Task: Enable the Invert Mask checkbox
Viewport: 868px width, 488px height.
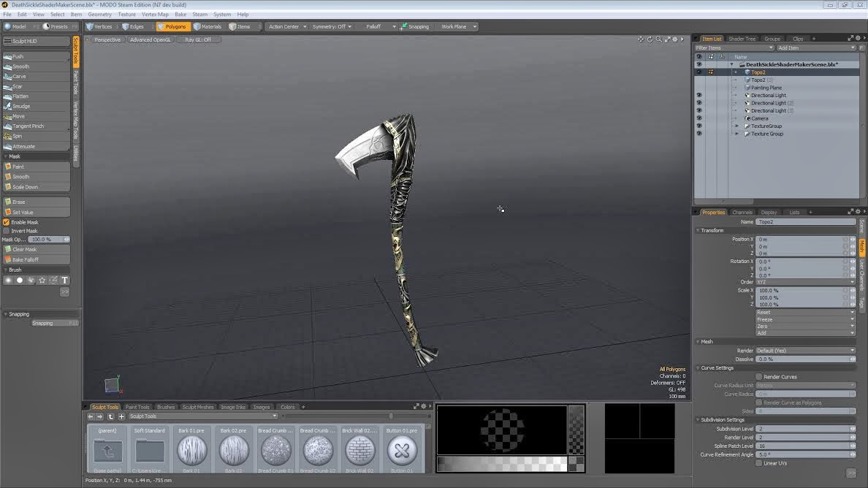Action: (5, 231)
